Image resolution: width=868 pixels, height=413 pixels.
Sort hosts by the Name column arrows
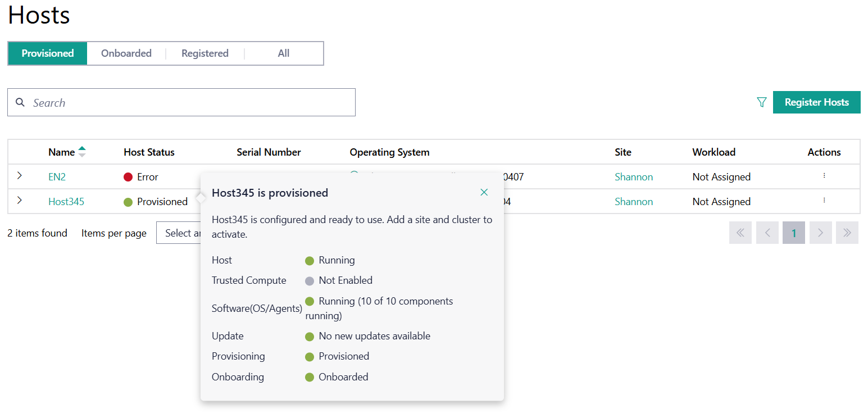[82, 152]
